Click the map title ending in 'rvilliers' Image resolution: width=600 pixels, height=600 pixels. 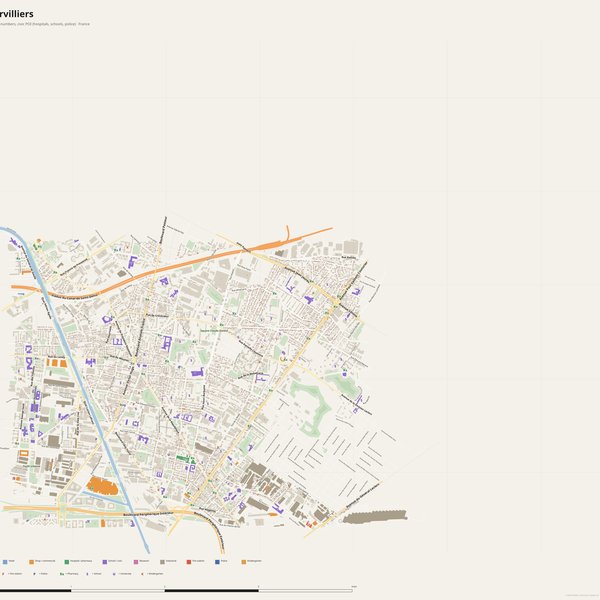(x=16, y=14)
